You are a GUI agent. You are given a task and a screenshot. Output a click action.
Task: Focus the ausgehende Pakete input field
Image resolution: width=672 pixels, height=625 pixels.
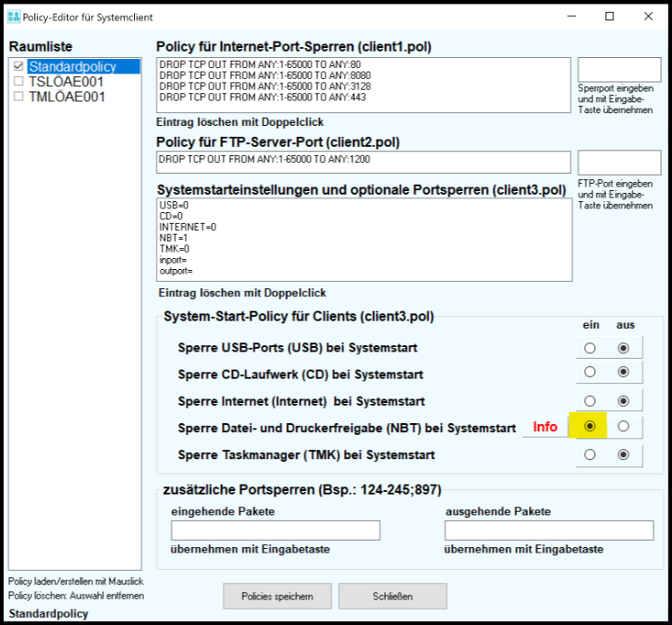(549, 530)
